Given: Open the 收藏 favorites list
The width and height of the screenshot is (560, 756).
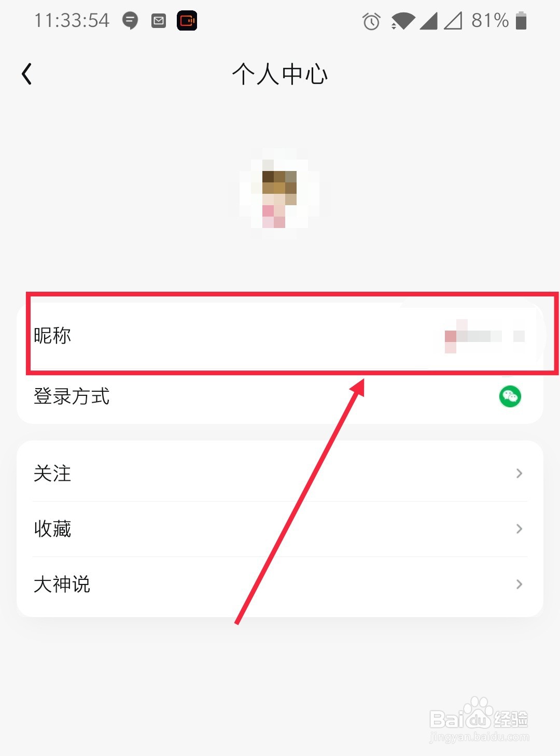Looking at the screenshot, I should [280, 529].
